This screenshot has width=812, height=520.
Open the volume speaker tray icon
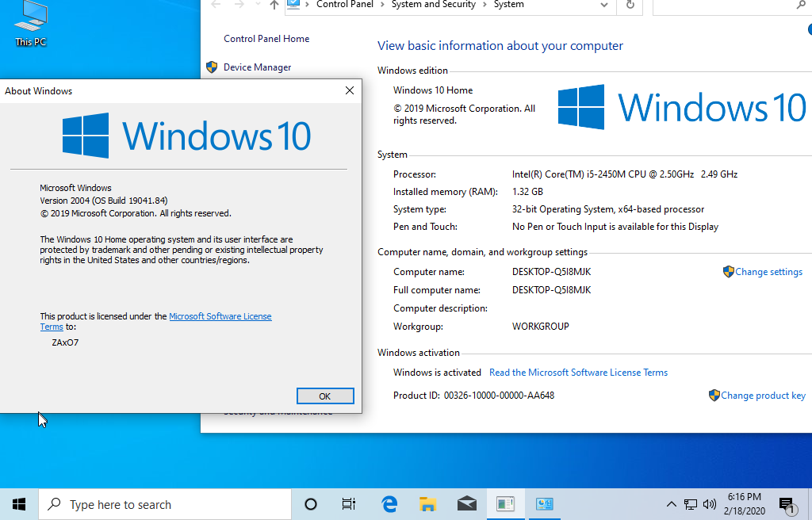[710, 504]
